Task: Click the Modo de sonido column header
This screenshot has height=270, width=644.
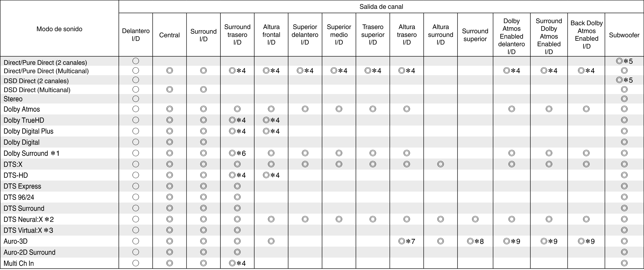Action: click(59, 29)
